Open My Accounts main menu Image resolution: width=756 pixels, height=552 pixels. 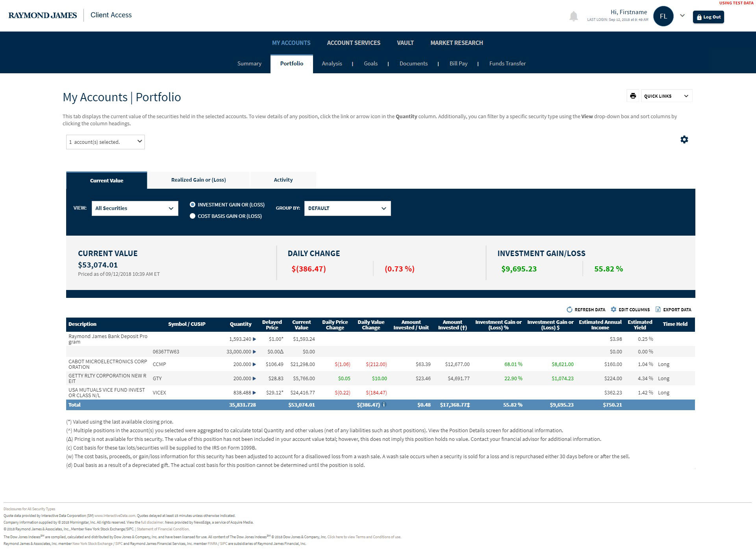coord(291,43)
